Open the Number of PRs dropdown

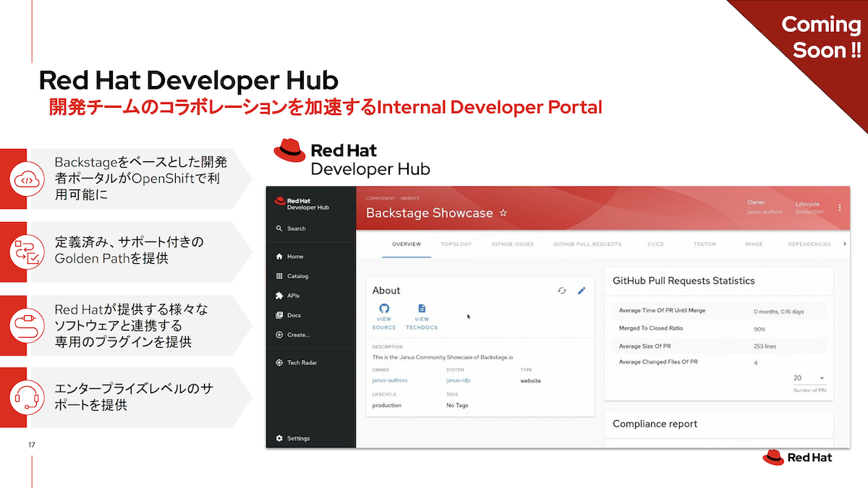(x=809, y=378)
